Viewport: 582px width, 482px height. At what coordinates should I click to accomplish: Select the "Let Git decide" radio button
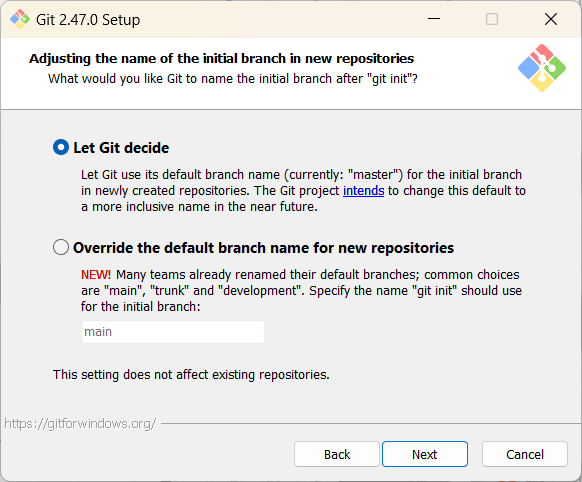click(x=61, y=147)
